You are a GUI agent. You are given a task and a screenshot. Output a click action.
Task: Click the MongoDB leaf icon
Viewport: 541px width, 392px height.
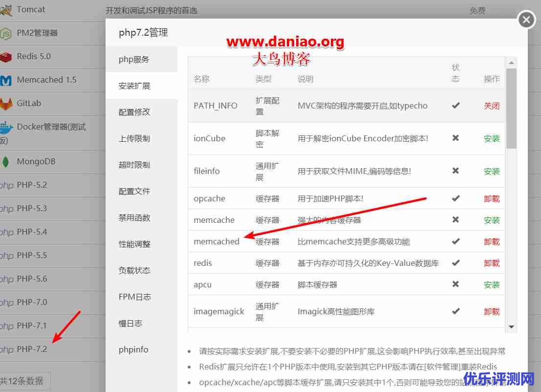(x=5, y=161)
